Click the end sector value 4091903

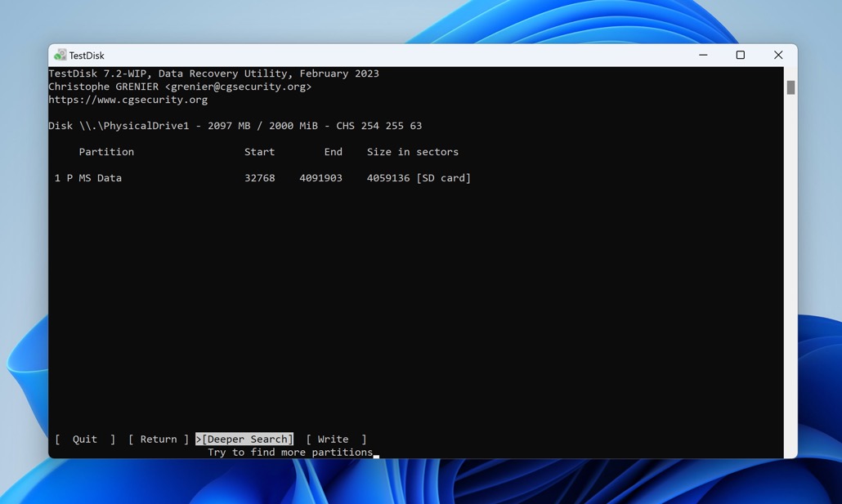pyautogui.click(x=320, y=178)
